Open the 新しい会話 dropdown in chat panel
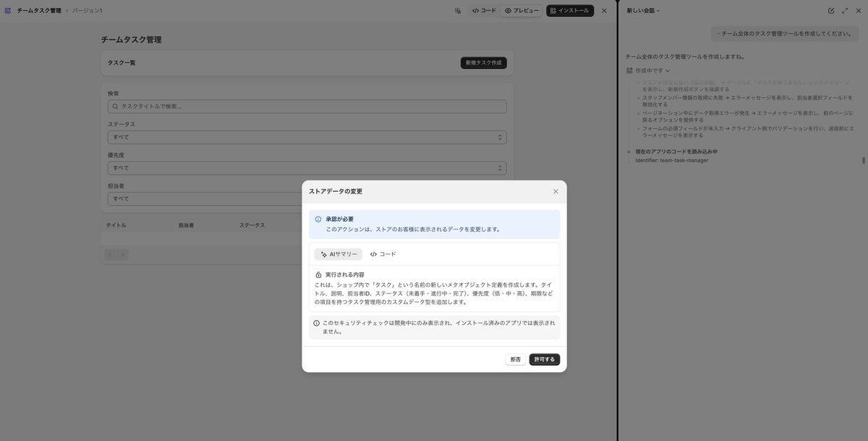This screenshot has height=441, width=868. click(643, 11)
